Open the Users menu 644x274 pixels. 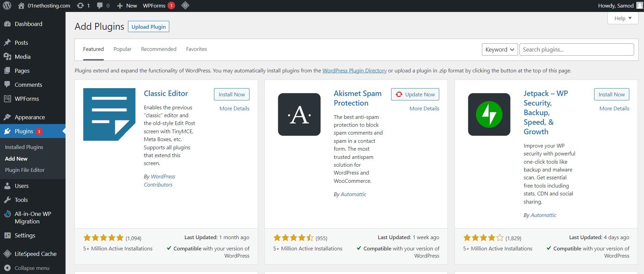click(x=33, y=186)
